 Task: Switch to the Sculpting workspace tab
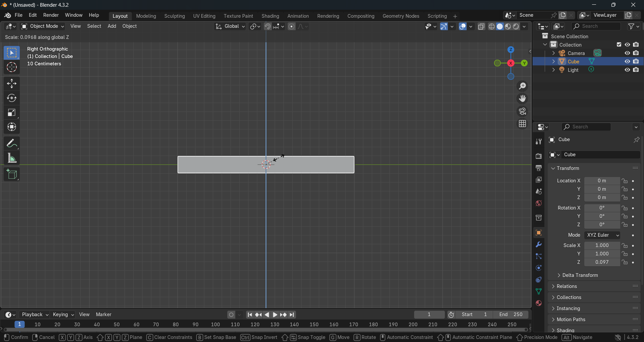tap(174, 16)
